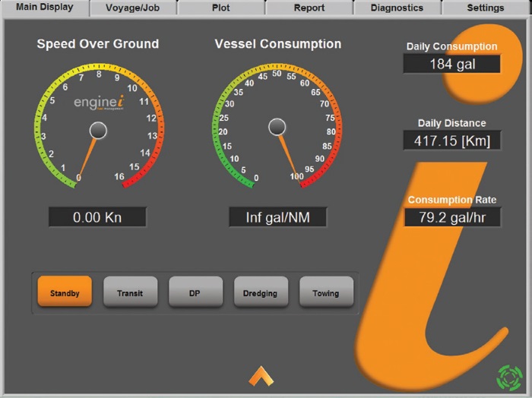Image resolution: width=532 pixels, height=398 pixels.
Task: Click the Daily Distance 417.15 Km field
Action: (451, 141)
